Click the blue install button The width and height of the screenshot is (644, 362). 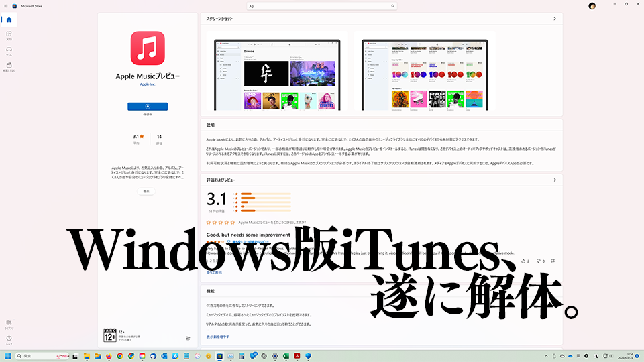pyautogui.click(x=148, y=107)
